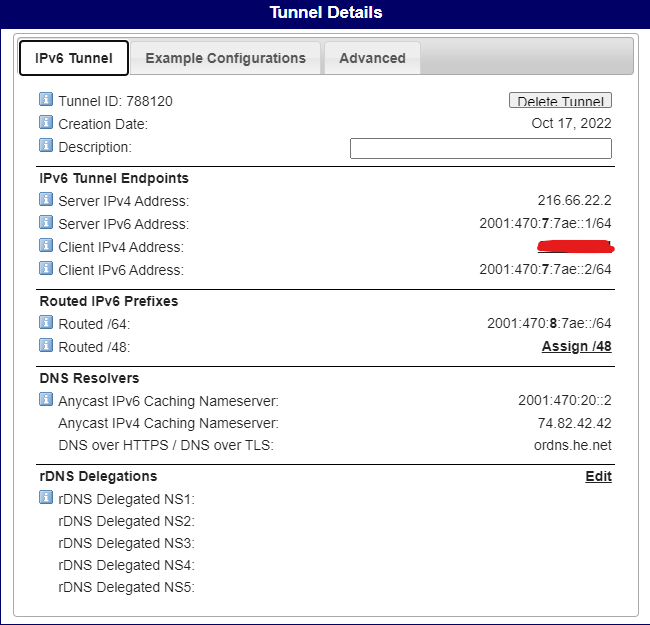Image resolution: width=650 pixels, height=625 pixels.
Task: Click into the Description text field
Action: (x=480, y=148)
